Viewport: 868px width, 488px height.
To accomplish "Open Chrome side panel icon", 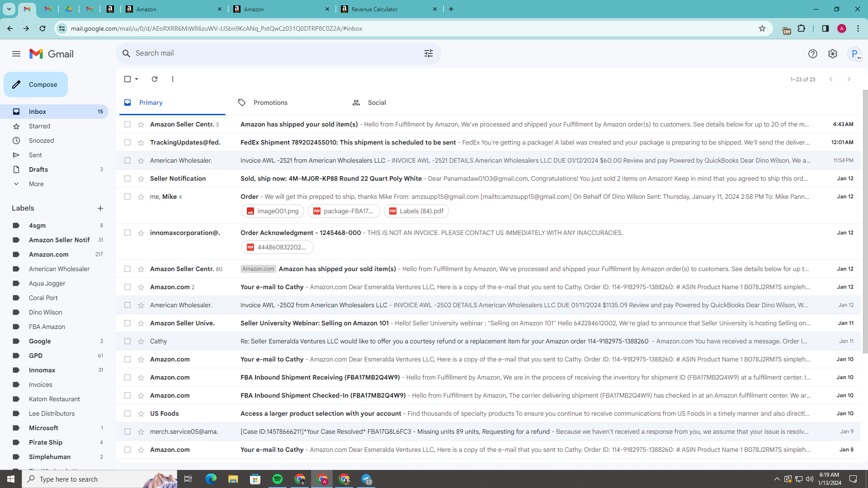I will [826, 28].
